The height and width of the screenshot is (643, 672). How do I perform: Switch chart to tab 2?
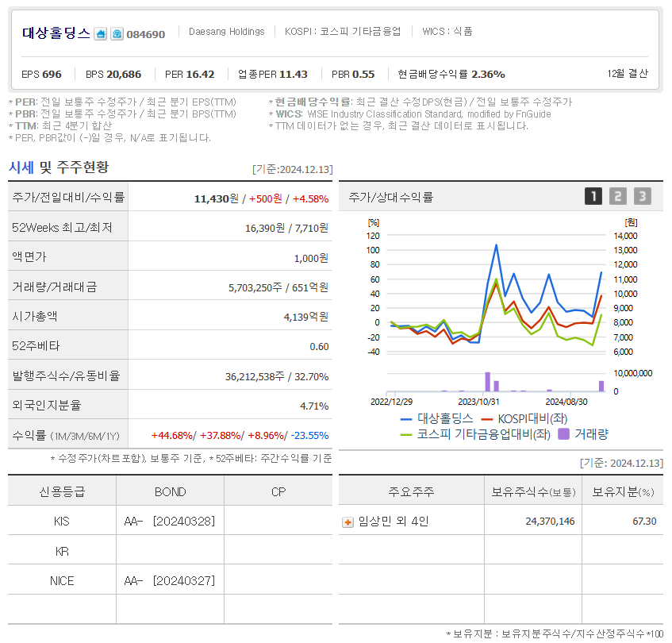tap(617, 196)
